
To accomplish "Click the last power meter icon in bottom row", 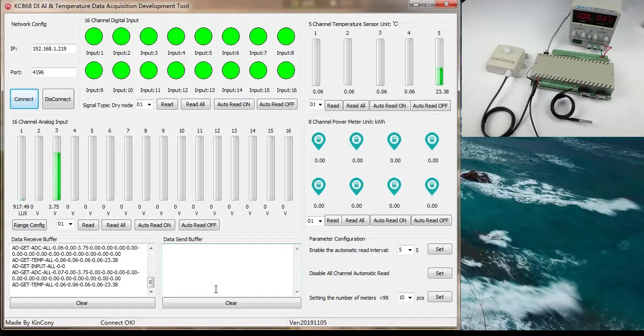I will click(x=432, y=186).
